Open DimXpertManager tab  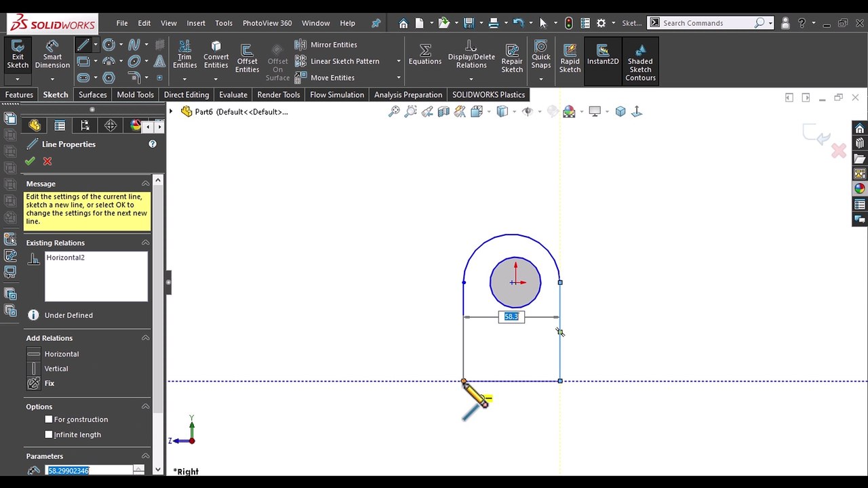click(x=111, y=126)
